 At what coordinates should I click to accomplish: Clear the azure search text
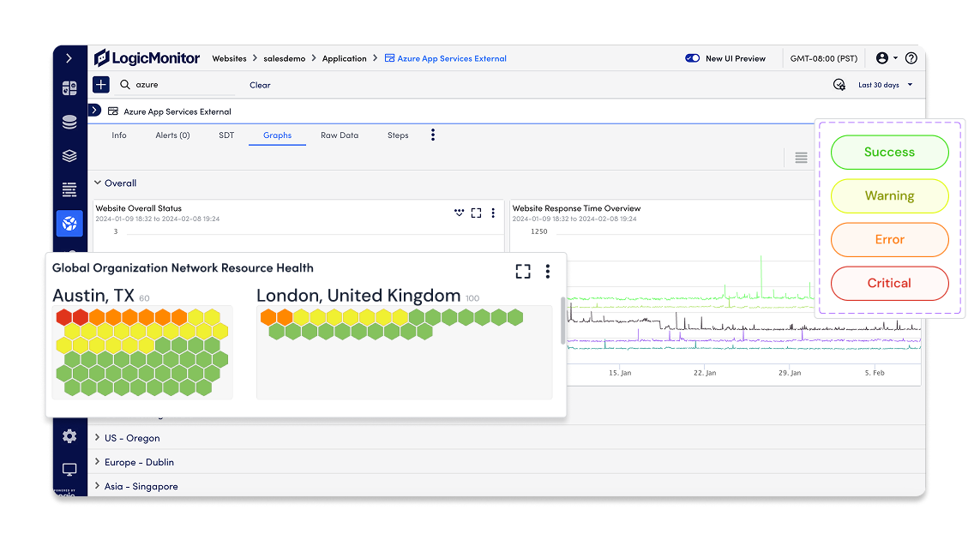tap(260, 85)
